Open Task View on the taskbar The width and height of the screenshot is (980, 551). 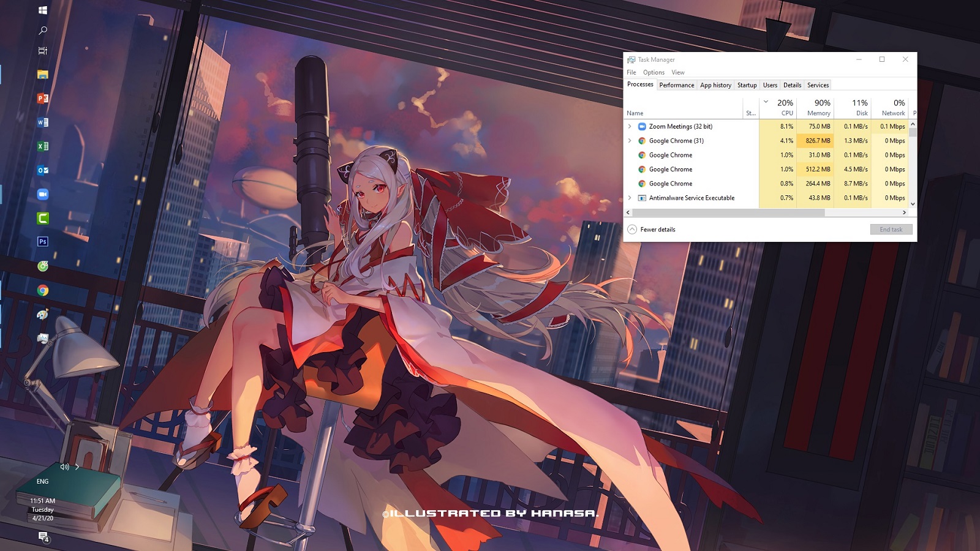43,51
